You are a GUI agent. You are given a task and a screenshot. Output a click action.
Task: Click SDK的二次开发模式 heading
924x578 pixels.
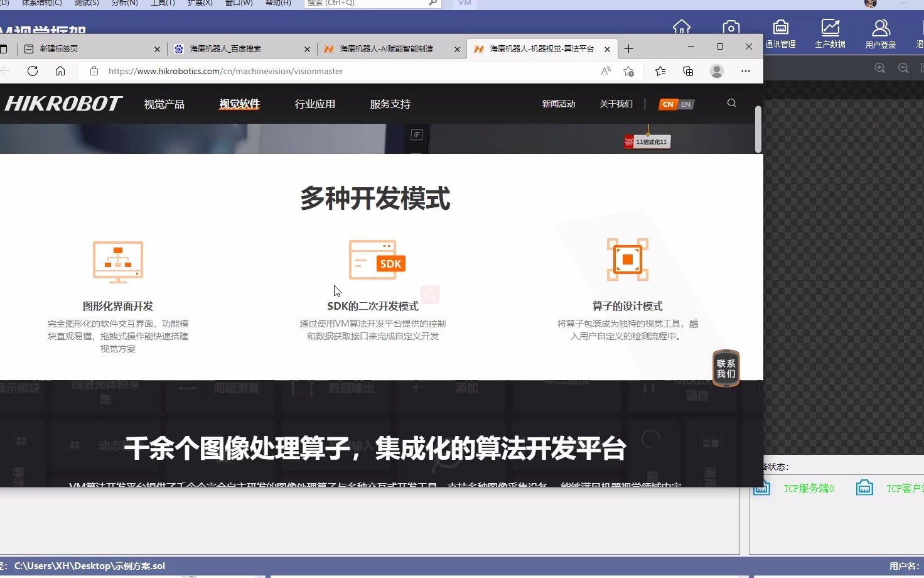point(373,306)
